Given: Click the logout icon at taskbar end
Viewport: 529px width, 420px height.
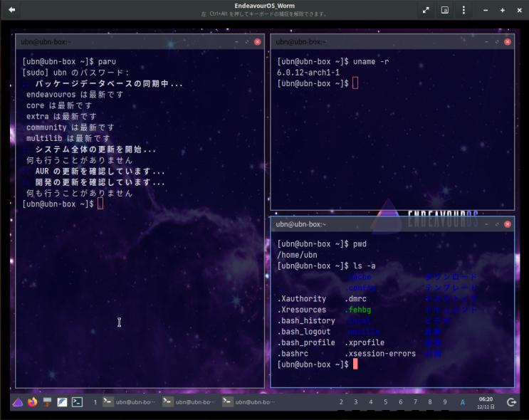Looking at the screenshot, I should 511,402.
